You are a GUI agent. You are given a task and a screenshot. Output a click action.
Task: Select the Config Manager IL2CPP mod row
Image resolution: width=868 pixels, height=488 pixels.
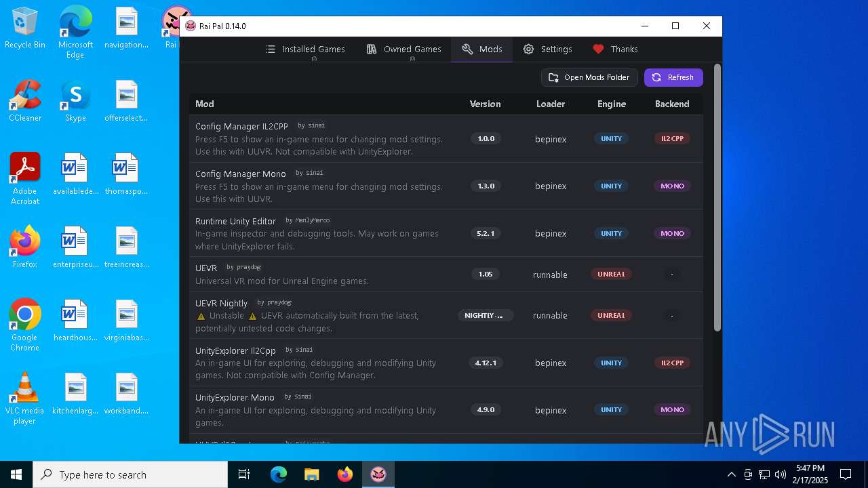446,139
